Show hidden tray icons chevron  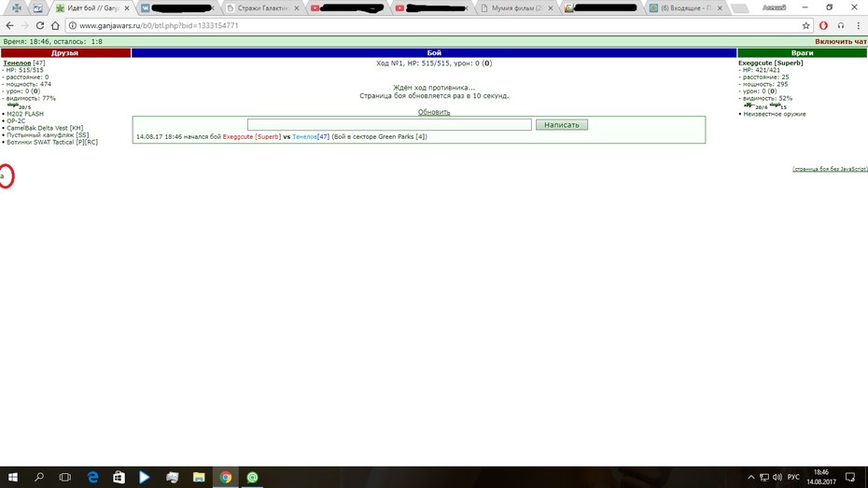[x=751, y=477]
